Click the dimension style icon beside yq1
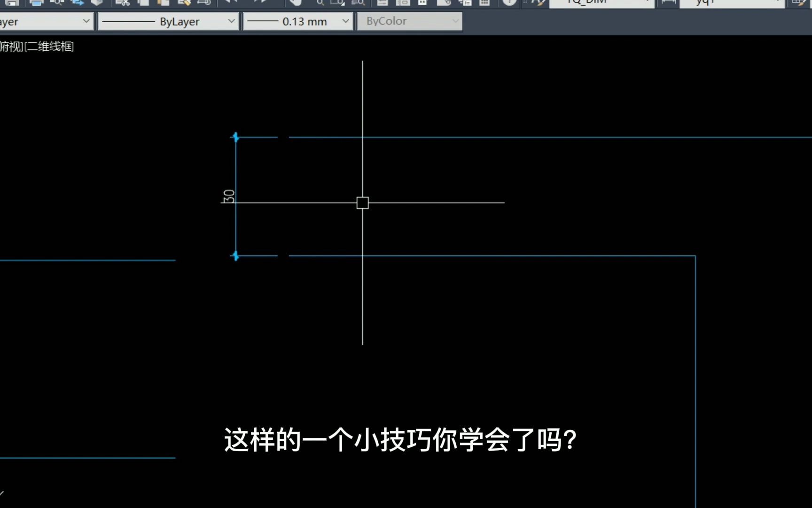The height and width of the screenshot is (508, 812). 668,2
